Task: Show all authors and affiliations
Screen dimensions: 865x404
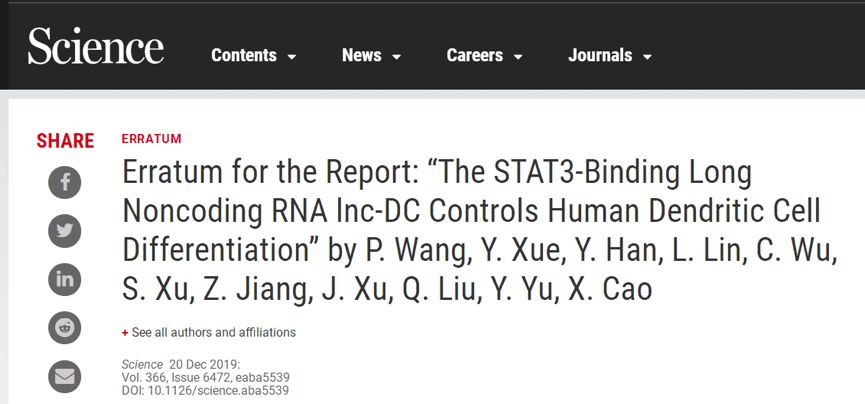Action: (x=213, y=332)
